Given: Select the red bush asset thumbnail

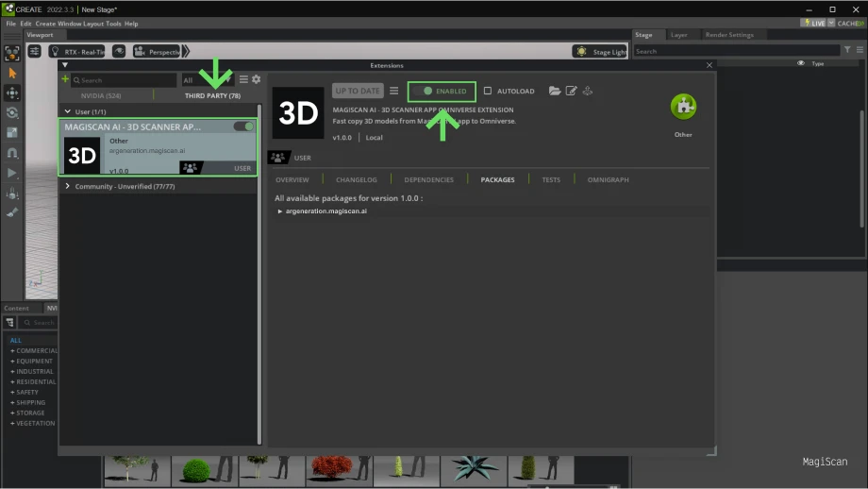Looking at the screenshot, I should point(339,470).
